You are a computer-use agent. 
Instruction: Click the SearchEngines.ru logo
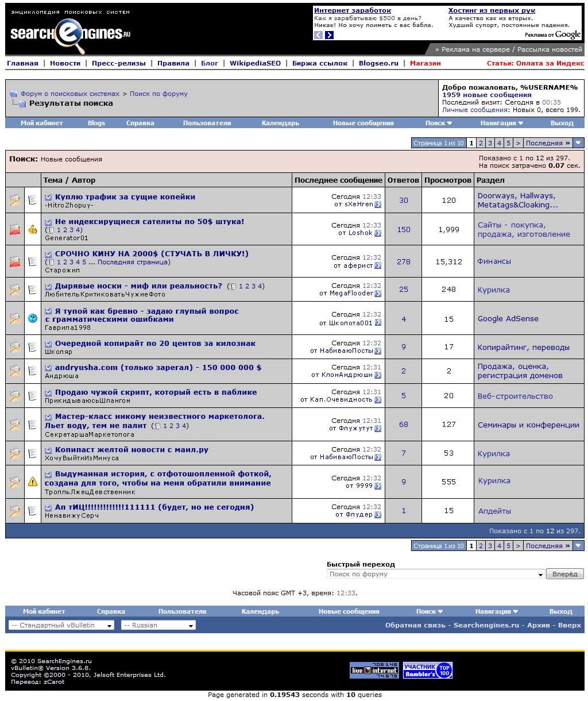71,33
